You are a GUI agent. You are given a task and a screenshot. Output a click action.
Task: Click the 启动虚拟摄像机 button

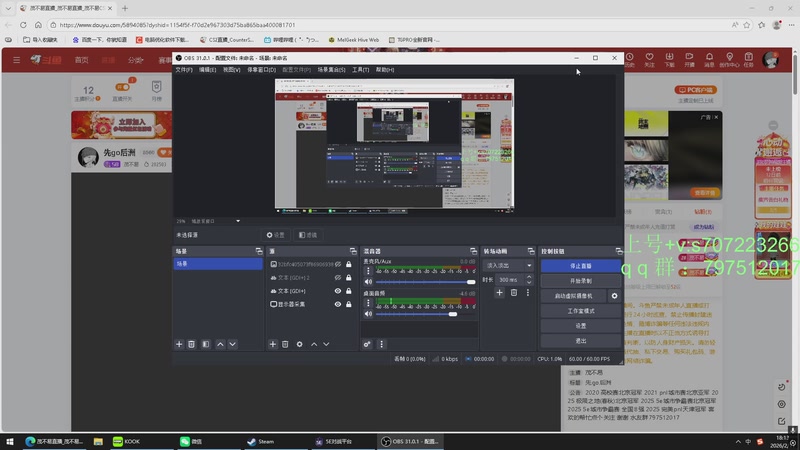(573, 296)
